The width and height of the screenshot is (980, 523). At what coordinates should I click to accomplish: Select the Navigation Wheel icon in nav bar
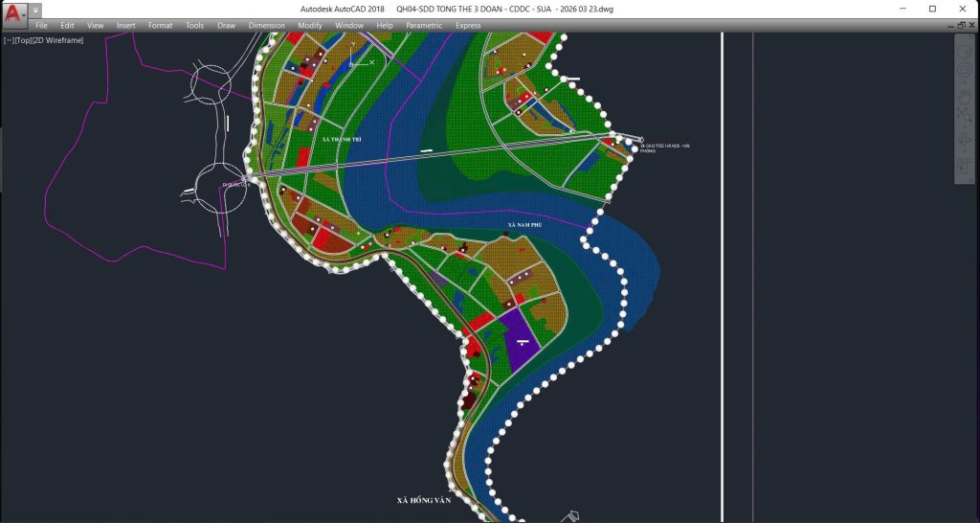click(x=964, y=69)
